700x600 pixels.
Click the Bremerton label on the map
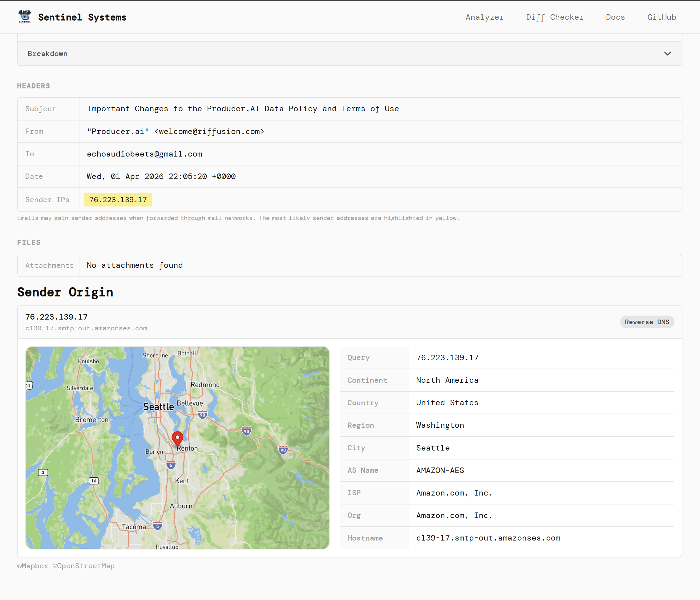(91, 419)
